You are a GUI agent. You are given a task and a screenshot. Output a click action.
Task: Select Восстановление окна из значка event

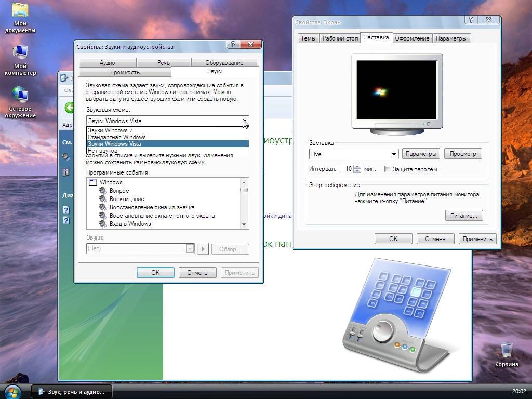click(152, 207)
